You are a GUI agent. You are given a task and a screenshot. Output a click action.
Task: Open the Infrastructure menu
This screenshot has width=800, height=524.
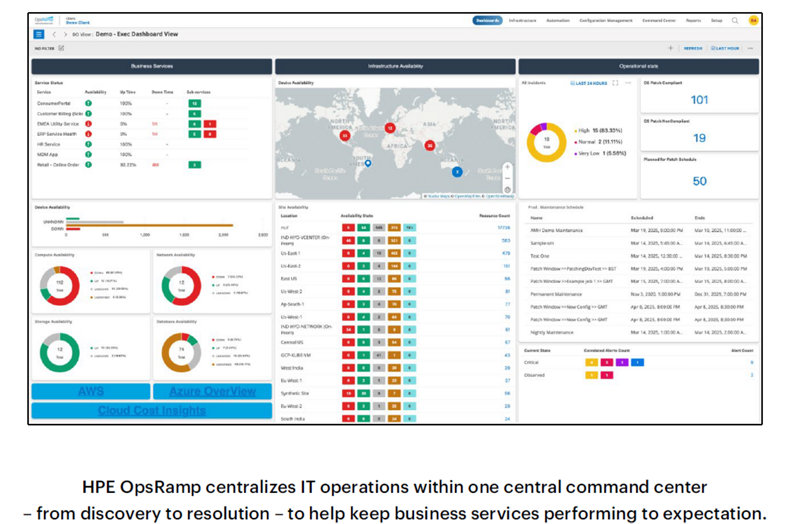[522, 20]
